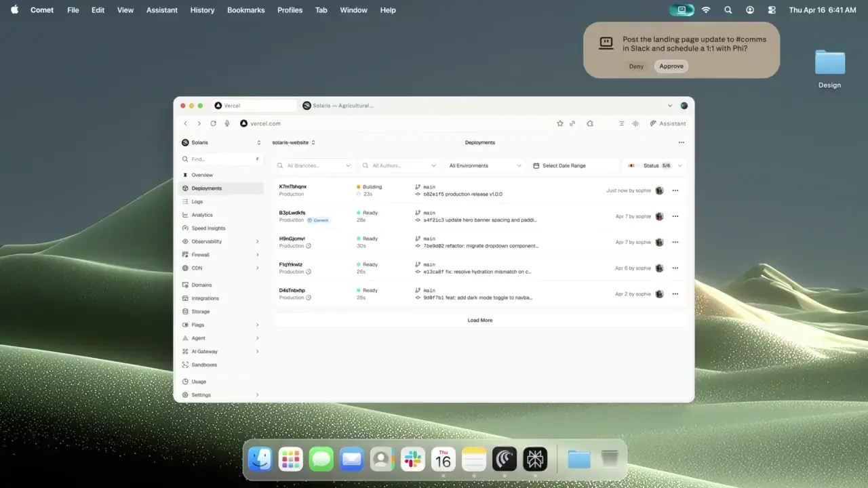The image size is (868, 488).
Task: Open the Solaris team switcher
Action: [221, 142]
